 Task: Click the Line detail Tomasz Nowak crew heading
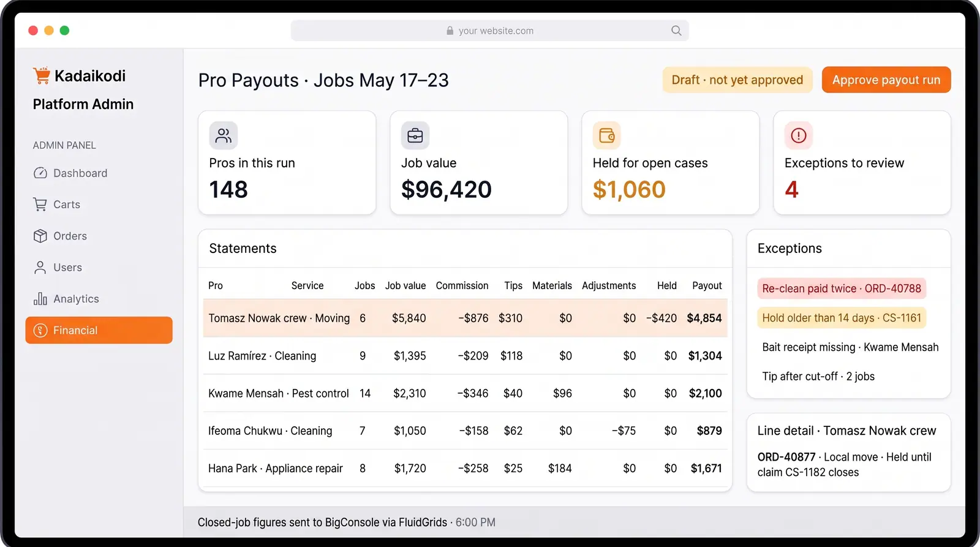point(846,431)
